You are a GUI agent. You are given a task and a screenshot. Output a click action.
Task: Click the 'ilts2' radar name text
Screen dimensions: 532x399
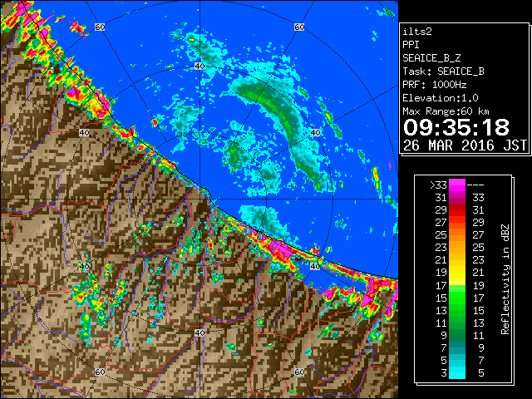[x=417, y=32]
